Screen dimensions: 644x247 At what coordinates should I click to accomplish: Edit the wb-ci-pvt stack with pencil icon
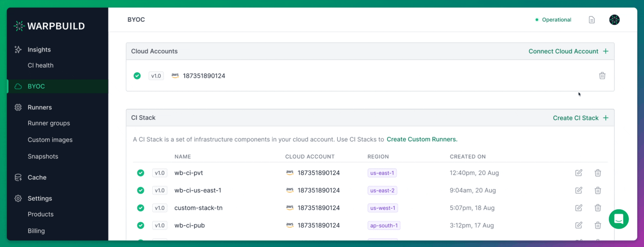click(579, 173)
